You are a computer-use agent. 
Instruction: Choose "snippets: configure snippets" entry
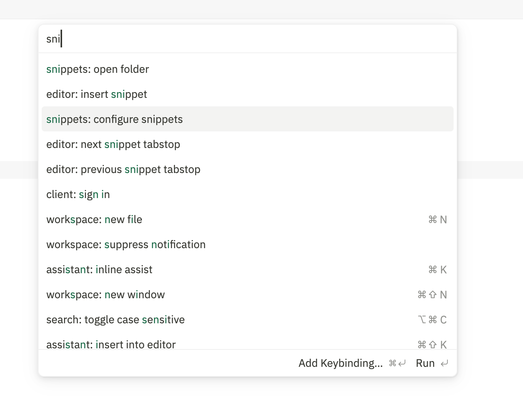[115, 119]
